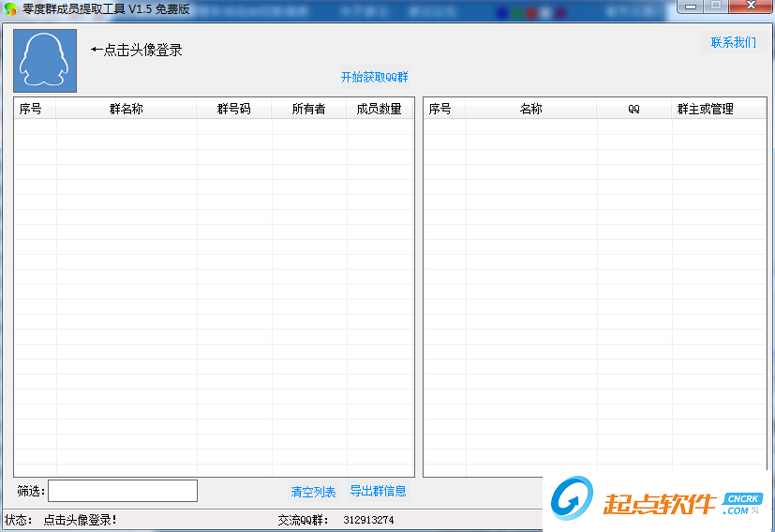
Task: Focus the 筛选 filter input field
Action: 123,491
